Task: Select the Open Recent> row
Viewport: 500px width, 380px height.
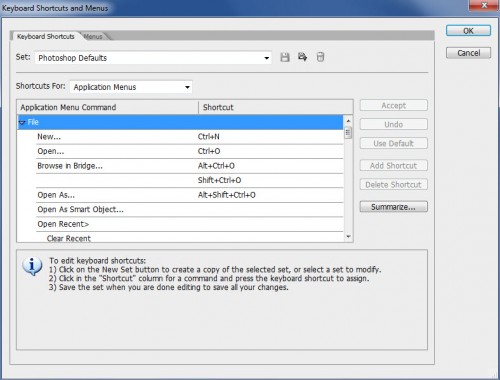Action: [x=190, y=224]
